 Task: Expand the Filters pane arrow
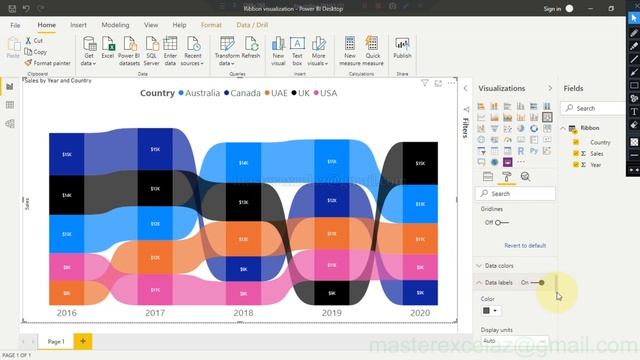[466, 88]
